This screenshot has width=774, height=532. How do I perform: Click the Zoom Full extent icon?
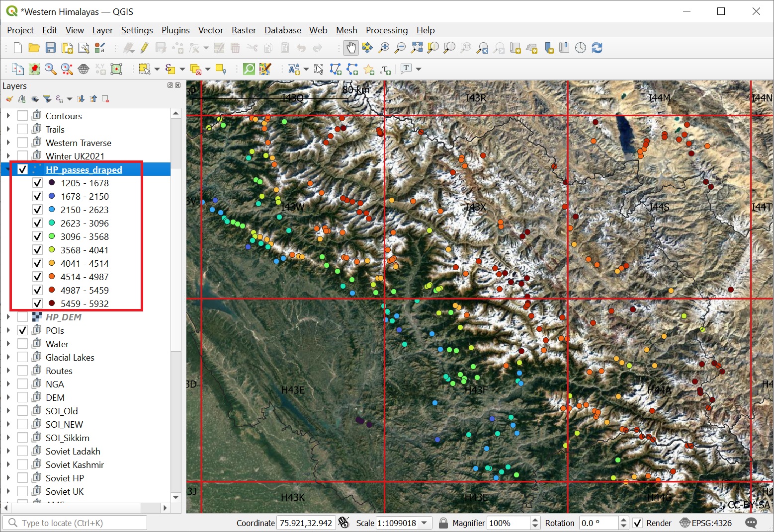click(417, 48)
